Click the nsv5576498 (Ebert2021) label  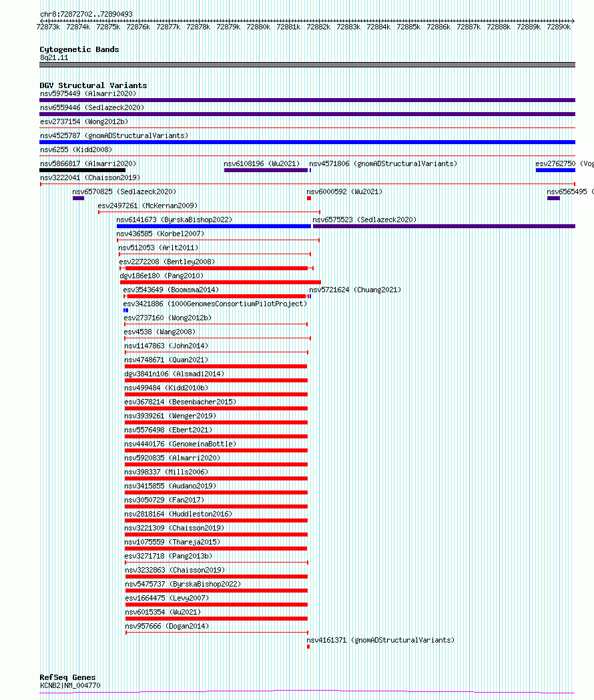168,430
